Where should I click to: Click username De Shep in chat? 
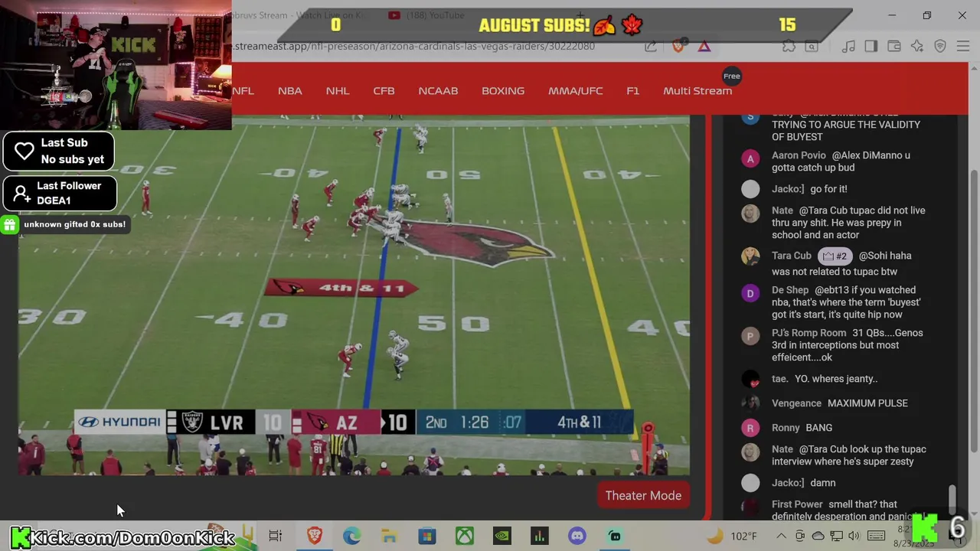tap(790, 290)
